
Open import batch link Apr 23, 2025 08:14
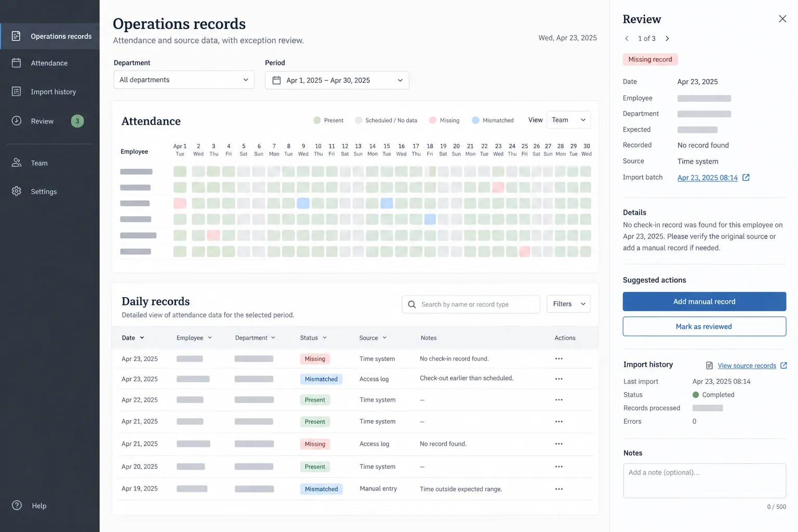click(708, 178)
